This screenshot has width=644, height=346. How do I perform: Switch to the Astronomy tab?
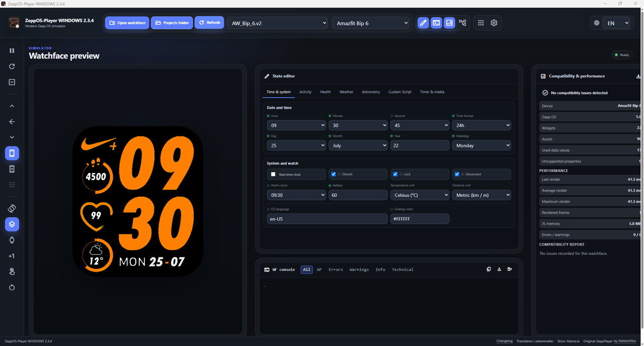(x=371, y=92)
